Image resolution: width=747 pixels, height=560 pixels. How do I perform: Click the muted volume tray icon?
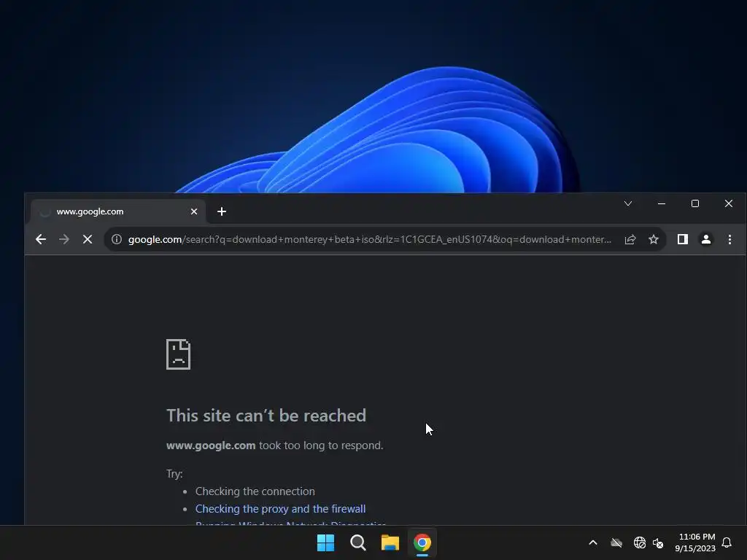(x=658, y=542)
